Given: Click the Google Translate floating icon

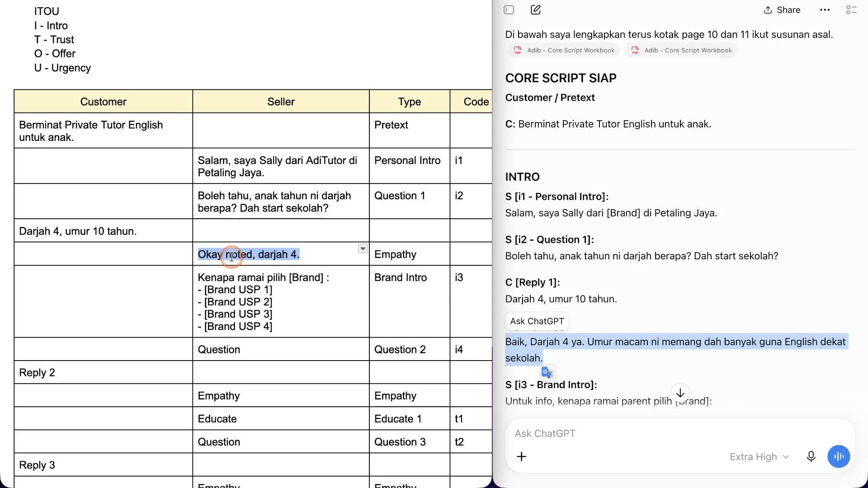Looking at the screenshot, I should pyautogui.click(x=547, y=372).
